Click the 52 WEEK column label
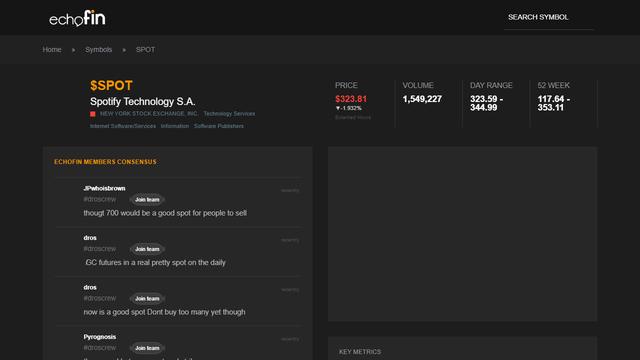Screen dimensions: 640x360 [553, 85]
